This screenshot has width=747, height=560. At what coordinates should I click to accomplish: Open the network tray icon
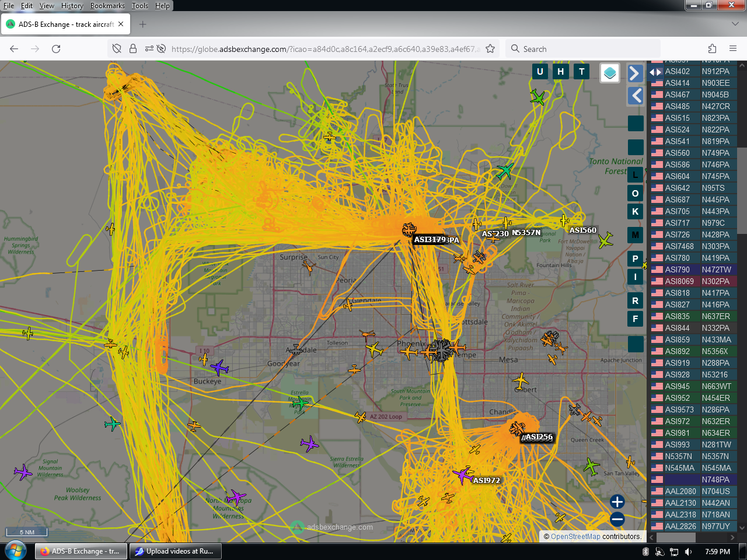coord(674,551)
